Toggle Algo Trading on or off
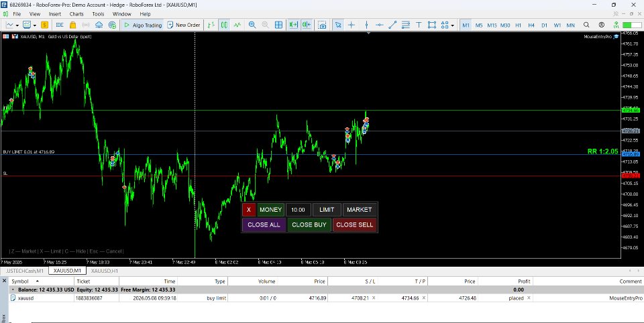The image size is (644, 323). click(142, 25)
